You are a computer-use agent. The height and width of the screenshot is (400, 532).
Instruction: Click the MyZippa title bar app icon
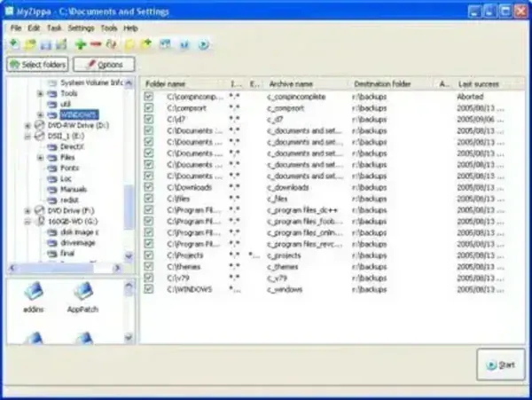tap(9, 12)
